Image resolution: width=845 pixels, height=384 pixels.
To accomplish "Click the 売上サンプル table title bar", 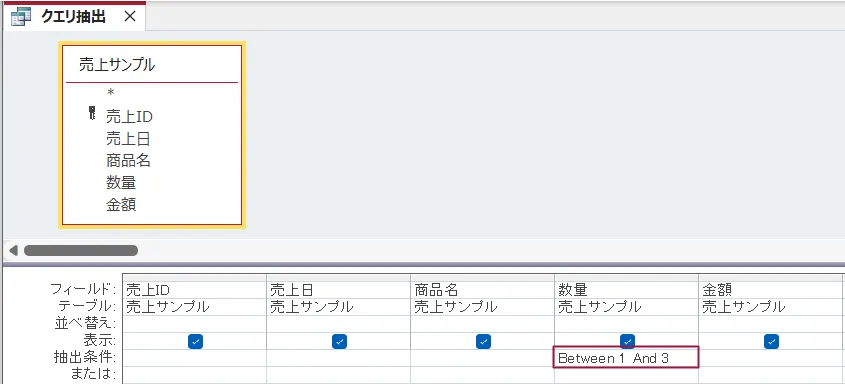I will pos(151,65).
